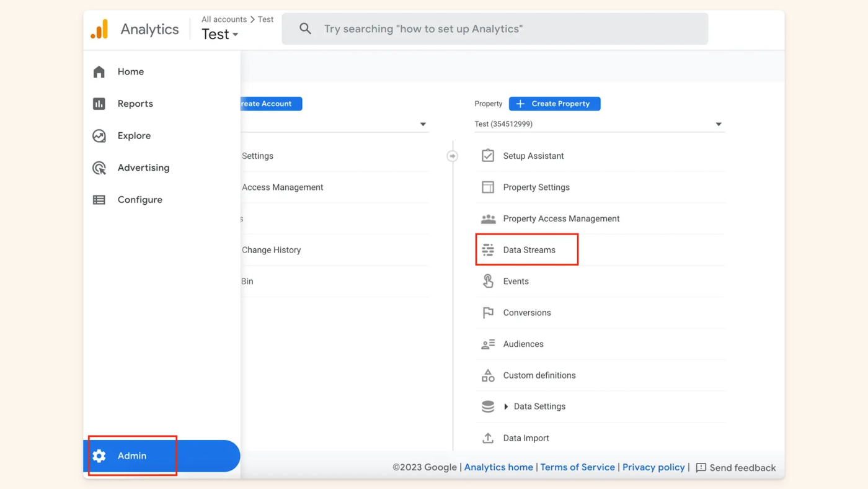868x489 pixels.
Task: Click the Property Access Management people icon
Action: click(488, 219)
